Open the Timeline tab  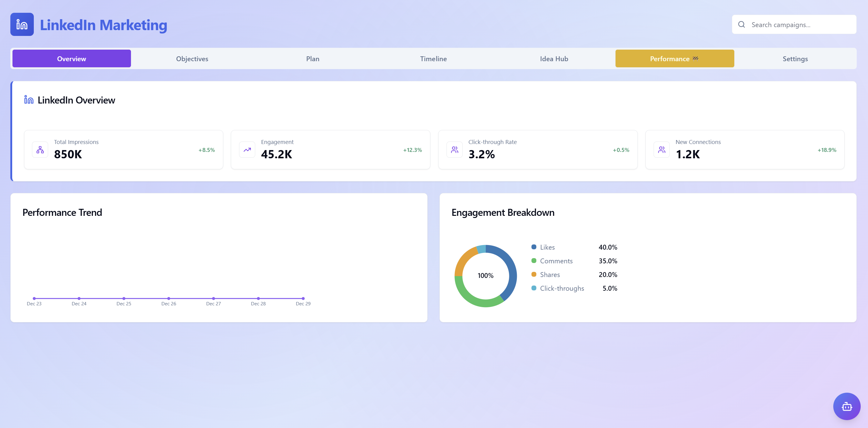pos(433,58)
